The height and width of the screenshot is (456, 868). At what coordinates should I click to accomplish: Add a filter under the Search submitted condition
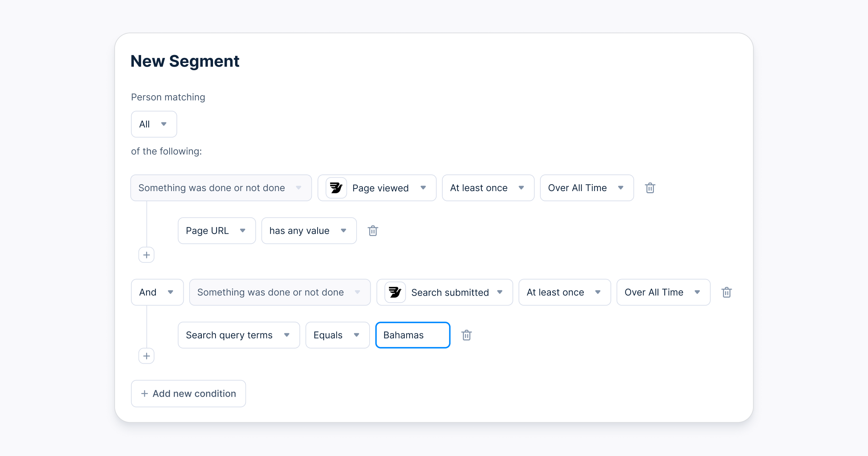[x=146, y=356]
